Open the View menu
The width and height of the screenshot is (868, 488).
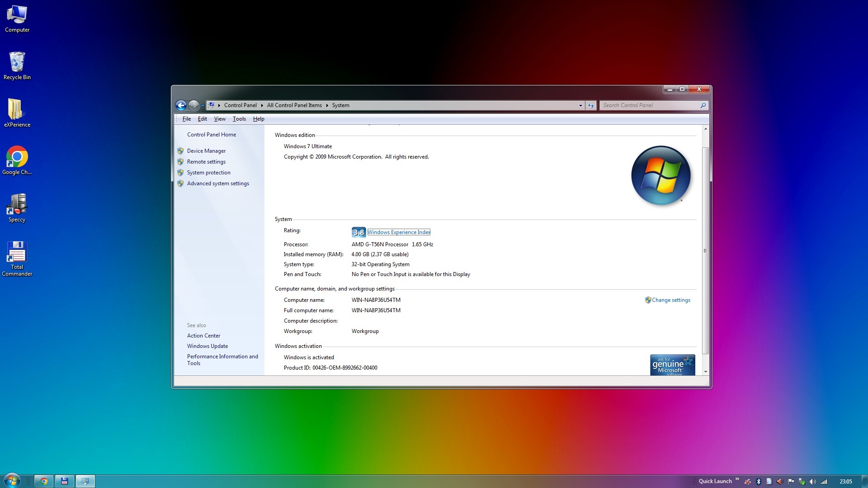(x=220, y=119)
